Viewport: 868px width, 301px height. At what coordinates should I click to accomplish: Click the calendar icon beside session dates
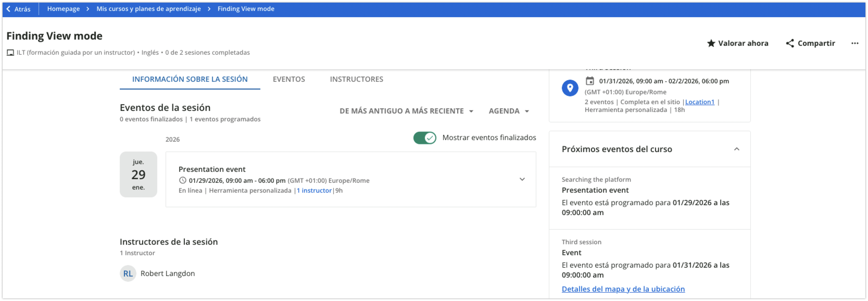tap(590, 81)
